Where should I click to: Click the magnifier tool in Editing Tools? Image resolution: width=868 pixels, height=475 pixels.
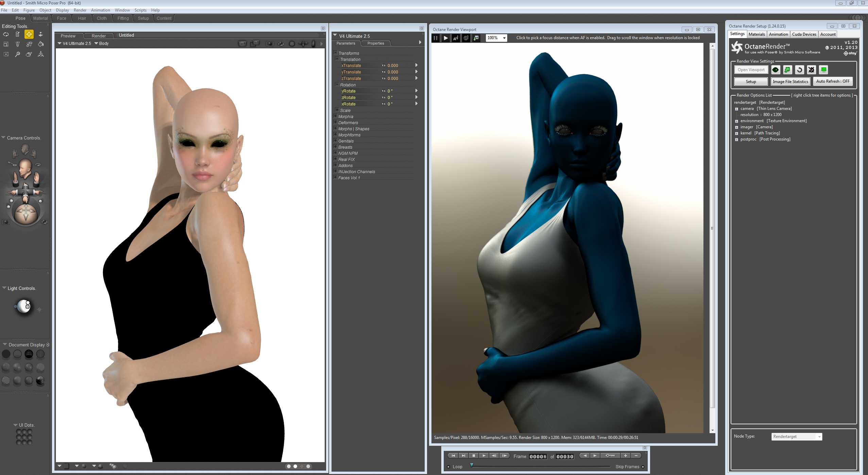coord(17,54)
